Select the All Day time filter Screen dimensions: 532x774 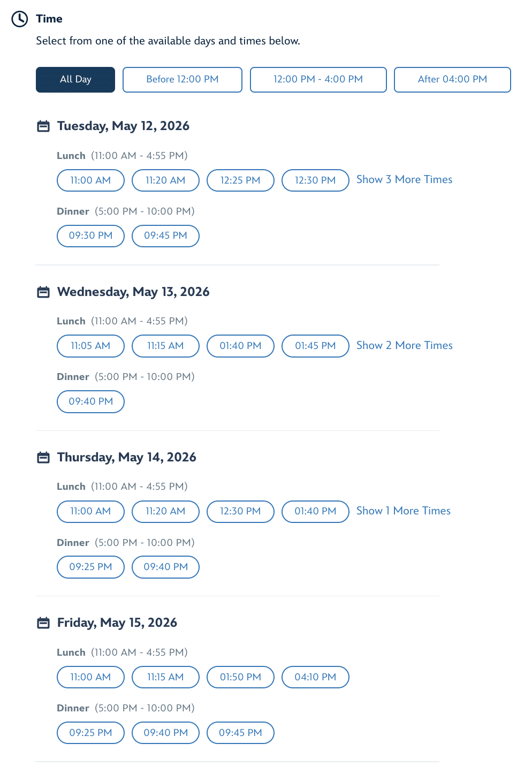75,80
